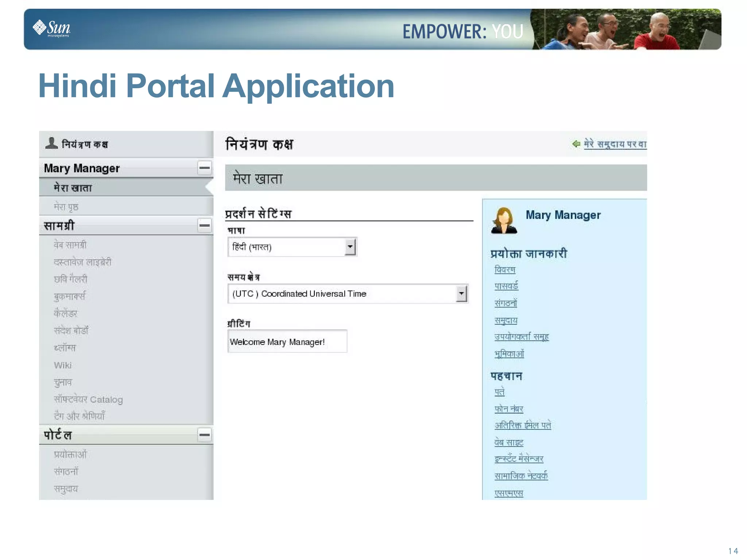Open ब्लॉग्स in the sidebar
The image size is (747, 560).
(x=65, y=347)
